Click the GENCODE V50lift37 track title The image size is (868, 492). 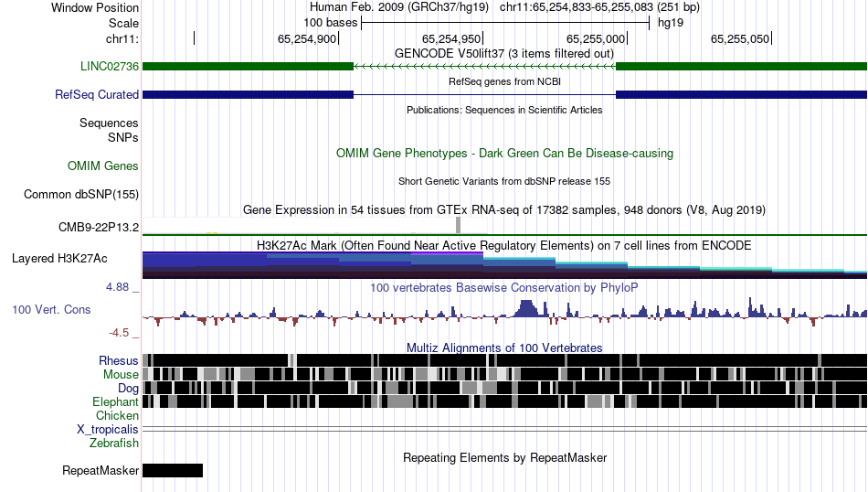[504, 54]
